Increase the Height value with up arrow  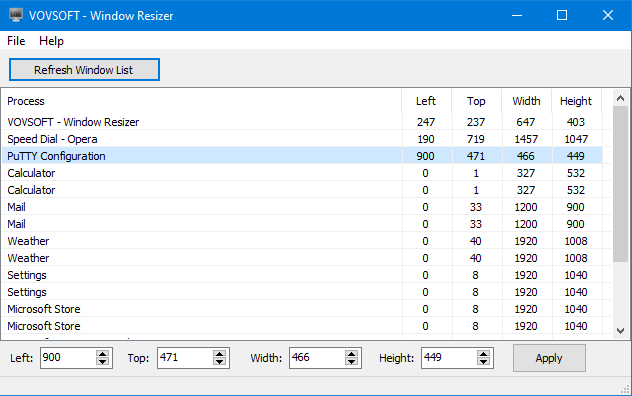pos(483,354)
